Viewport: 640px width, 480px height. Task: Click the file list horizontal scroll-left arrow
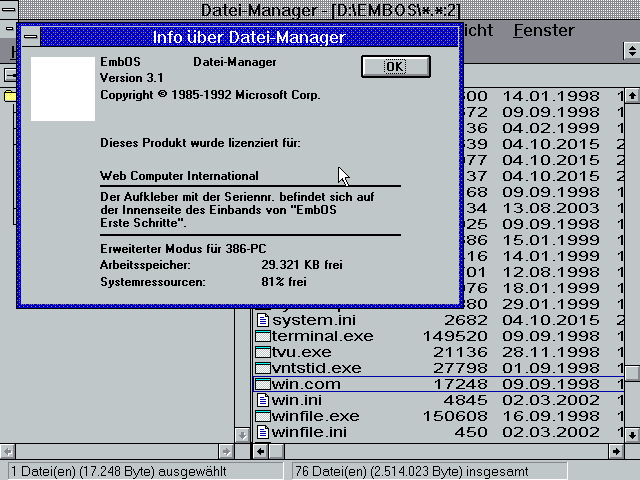click(x=261, y=451)
